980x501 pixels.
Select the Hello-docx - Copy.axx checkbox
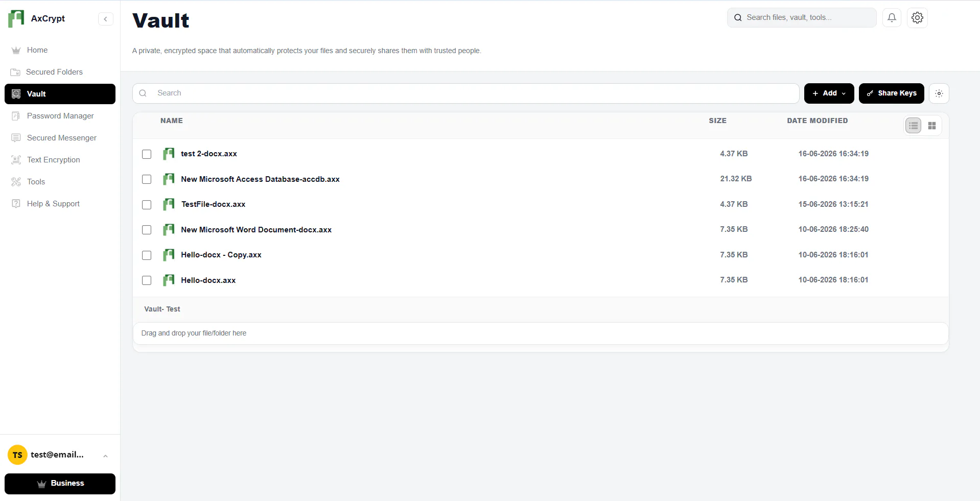(x=147, y=255)
